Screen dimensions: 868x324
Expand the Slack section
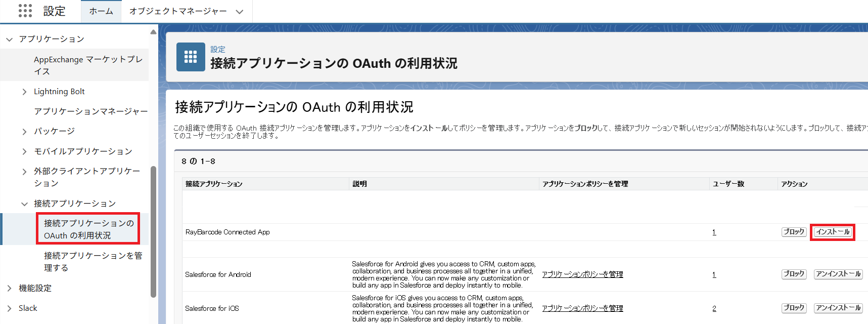(x=9, y=308)
